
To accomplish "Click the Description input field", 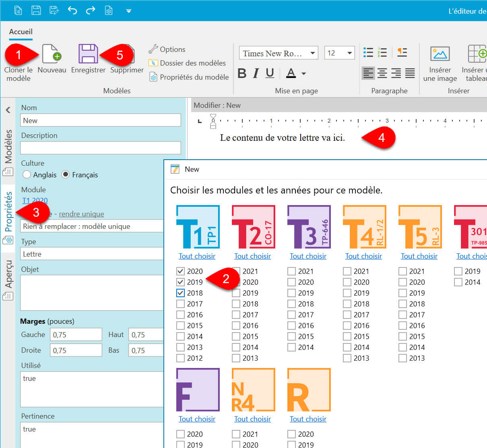I will [100, 148].
